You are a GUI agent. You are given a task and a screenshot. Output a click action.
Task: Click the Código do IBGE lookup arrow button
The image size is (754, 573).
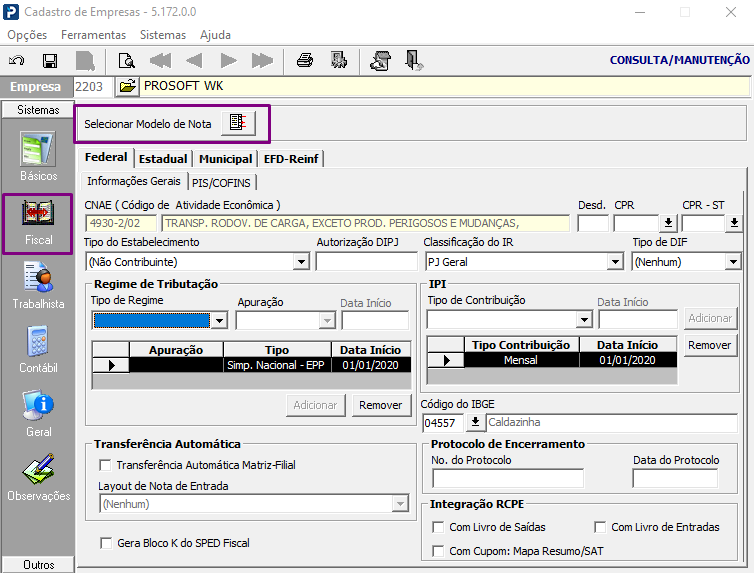click(x=475, y=423)
